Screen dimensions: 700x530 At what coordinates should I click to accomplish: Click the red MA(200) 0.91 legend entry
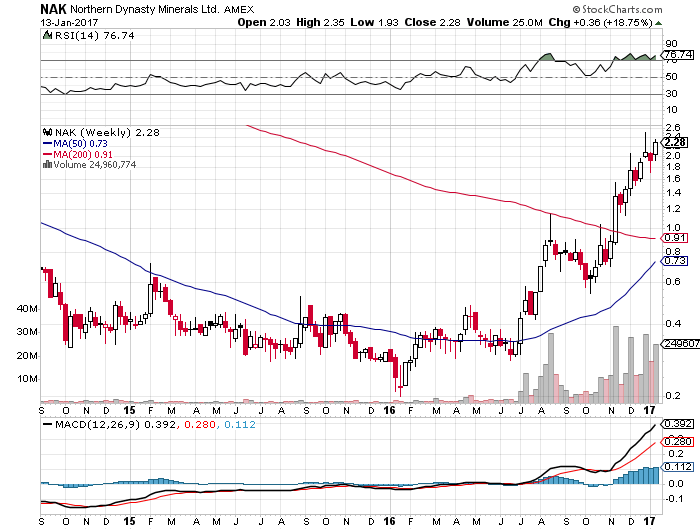pos(77,154)
